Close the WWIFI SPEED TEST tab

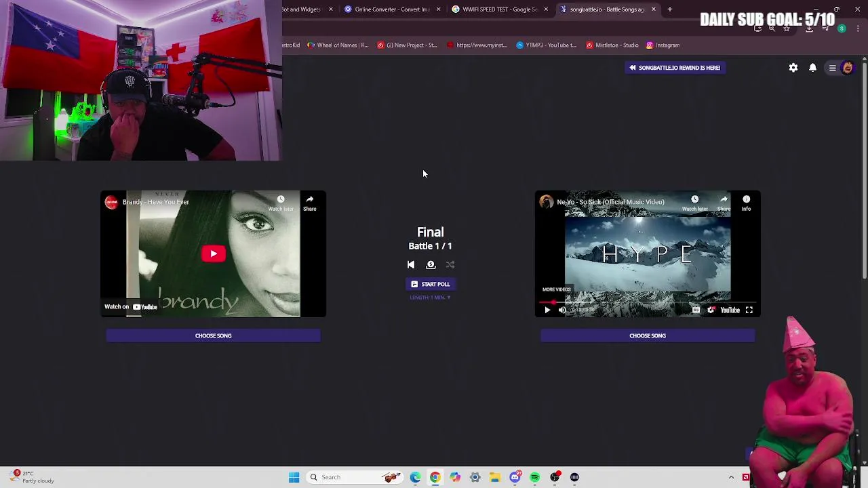coord(546,9)
